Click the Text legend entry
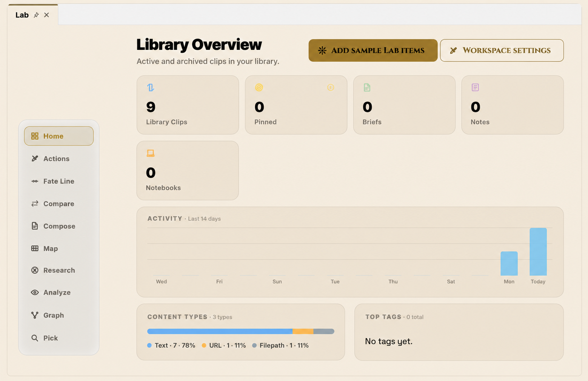 point(171,346)
